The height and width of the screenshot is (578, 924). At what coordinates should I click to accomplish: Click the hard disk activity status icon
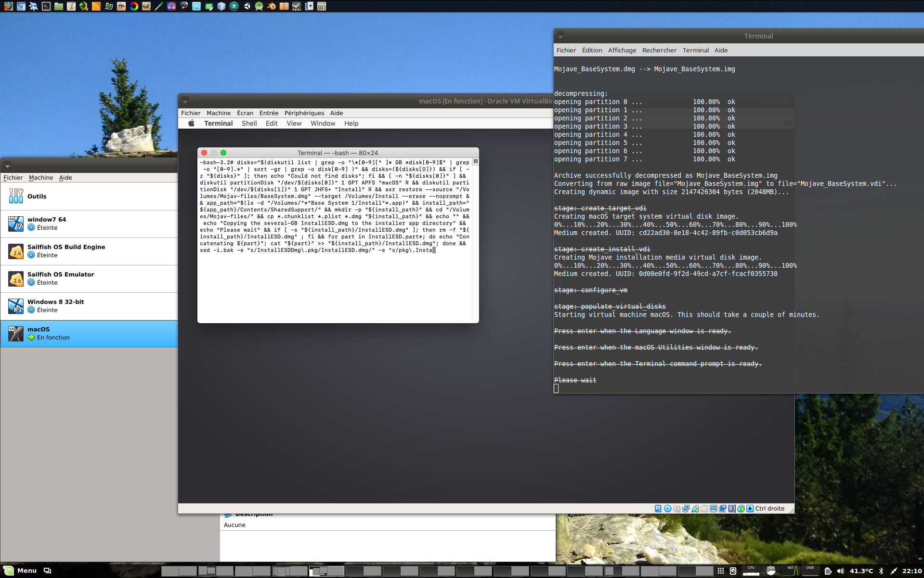[x=658, y=509]
